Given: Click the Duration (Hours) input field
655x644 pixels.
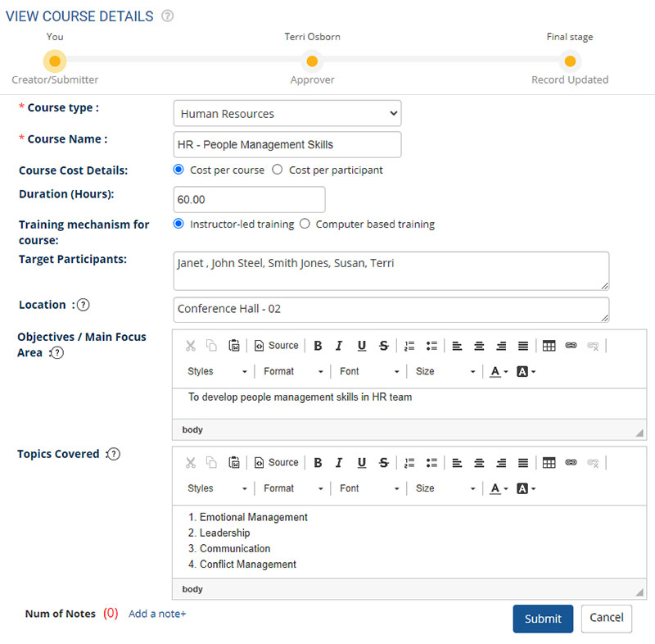Looking at the screenshot, I should pos(249,200).
